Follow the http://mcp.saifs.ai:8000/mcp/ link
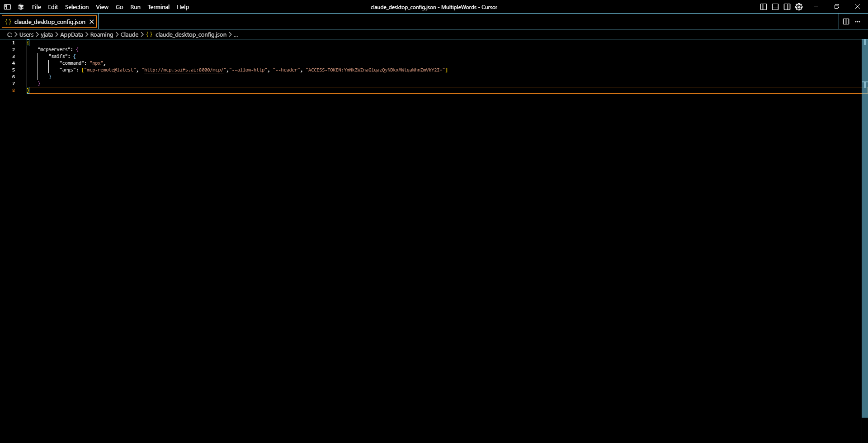 (x=184, y=70)
